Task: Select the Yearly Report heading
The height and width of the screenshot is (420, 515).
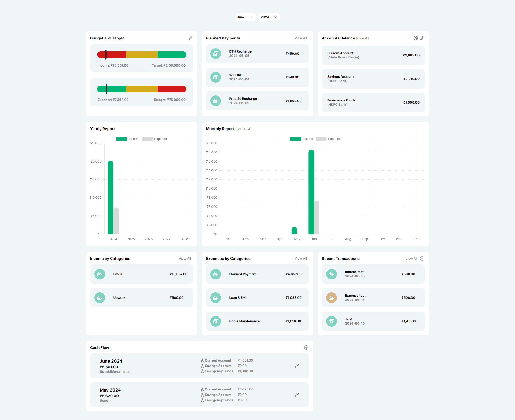Action: point(103,129)
